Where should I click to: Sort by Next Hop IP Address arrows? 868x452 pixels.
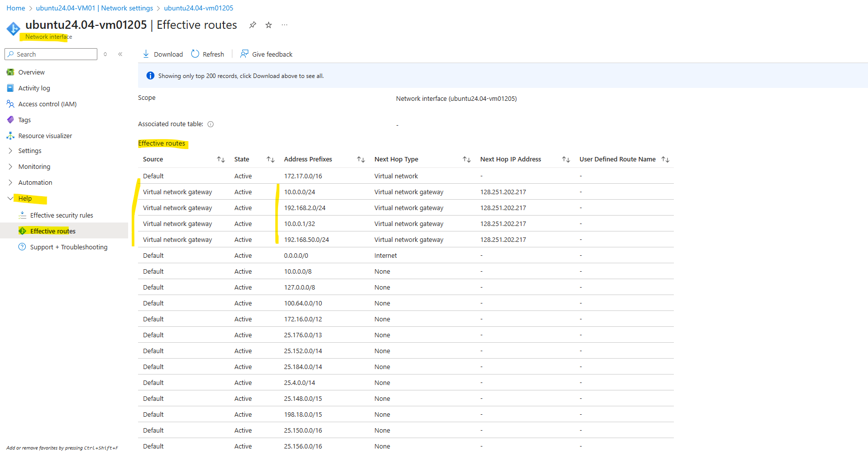click(566, 159)
